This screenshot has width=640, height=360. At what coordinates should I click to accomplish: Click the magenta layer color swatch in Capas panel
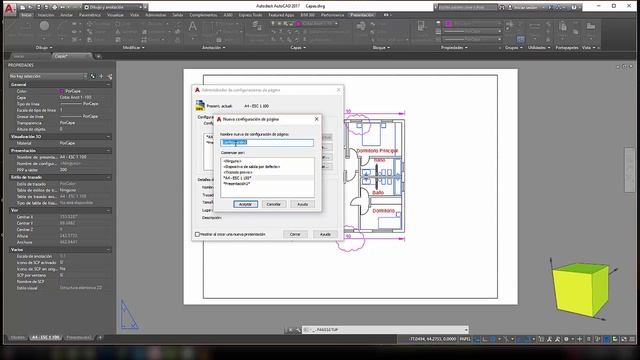click(299, 24)
